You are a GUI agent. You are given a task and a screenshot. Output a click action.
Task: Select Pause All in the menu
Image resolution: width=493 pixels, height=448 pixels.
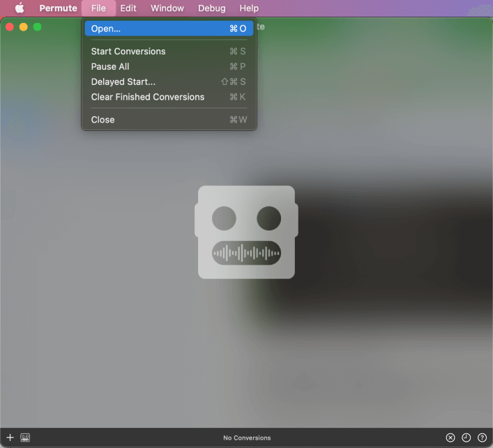point(169,67)
